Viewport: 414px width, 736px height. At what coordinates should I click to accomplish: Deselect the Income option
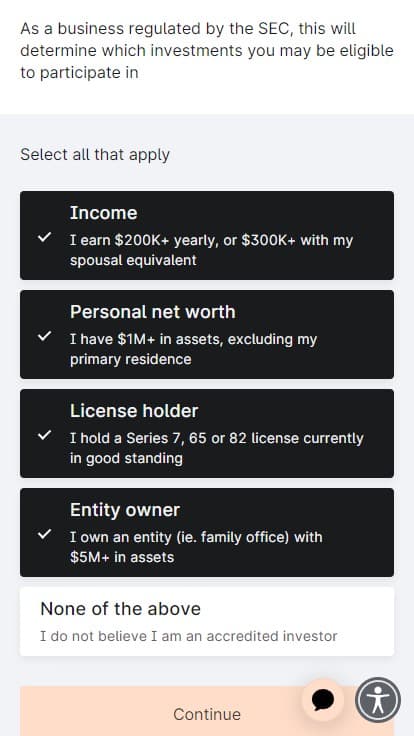(x=207, y=235)
